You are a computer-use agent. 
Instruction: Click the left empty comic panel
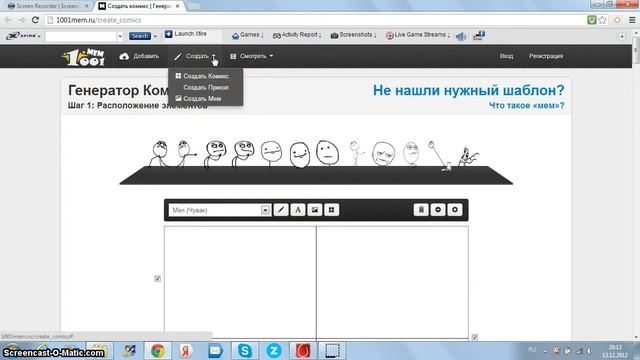(x=240, y=282)
